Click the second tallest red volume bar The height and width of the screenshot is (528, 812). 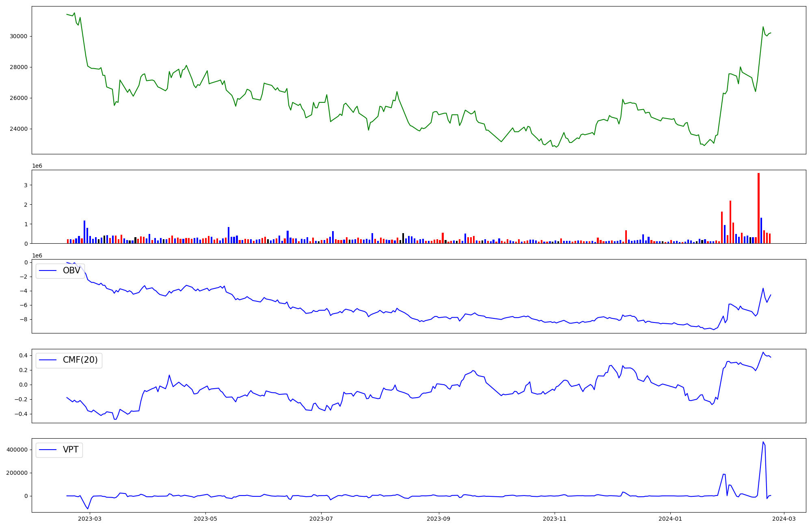pos(730,222)
